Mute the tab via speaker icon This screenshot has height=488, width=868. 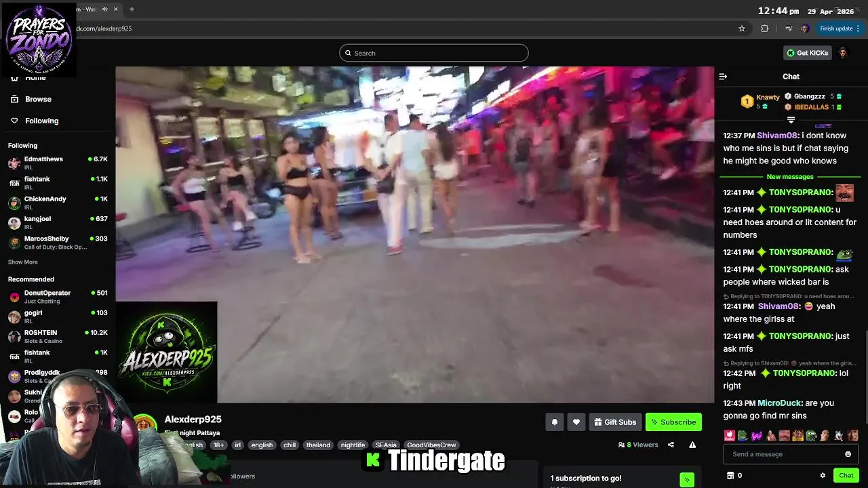[104, 9]
